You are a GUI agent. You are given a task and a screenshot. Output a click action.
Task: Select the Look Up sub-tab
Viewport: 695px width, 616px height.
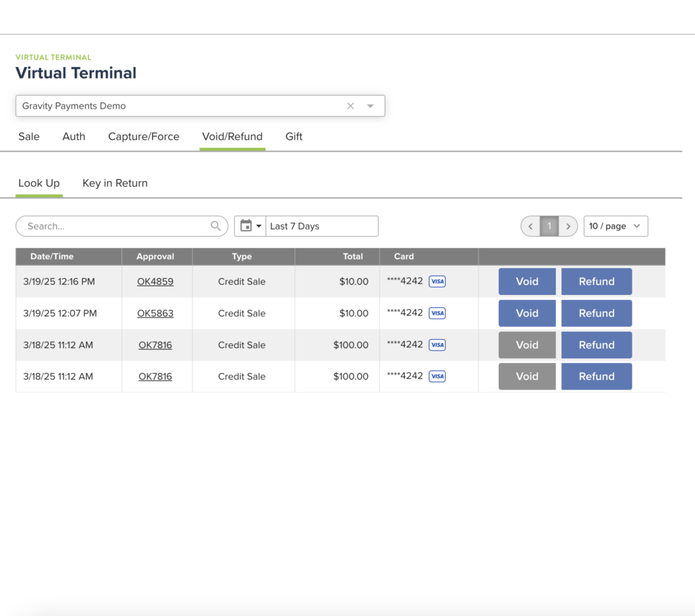pyautogui.click(x=39, y=183)
